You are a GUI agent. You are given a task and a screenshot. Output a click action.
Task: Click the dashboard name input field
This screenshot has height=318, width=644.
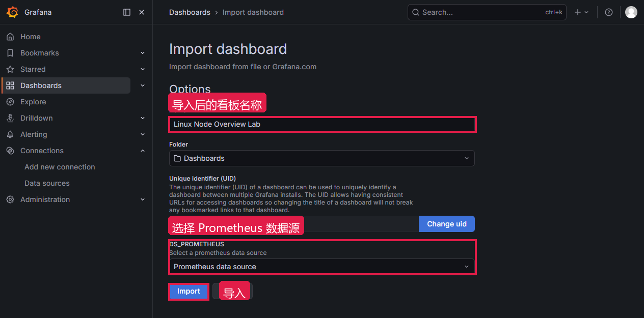(x=323, y=124)
